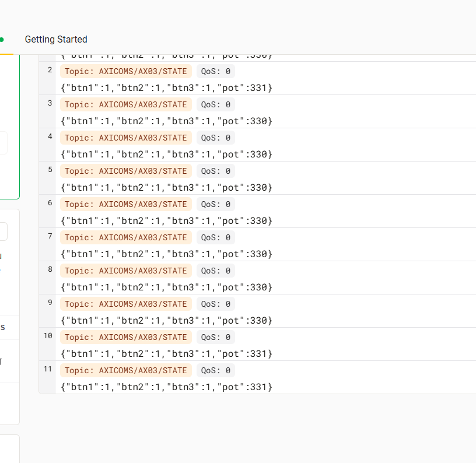Select the payload text of message 6
This screenshot has height=463, width=476.
tap(166, 220)
